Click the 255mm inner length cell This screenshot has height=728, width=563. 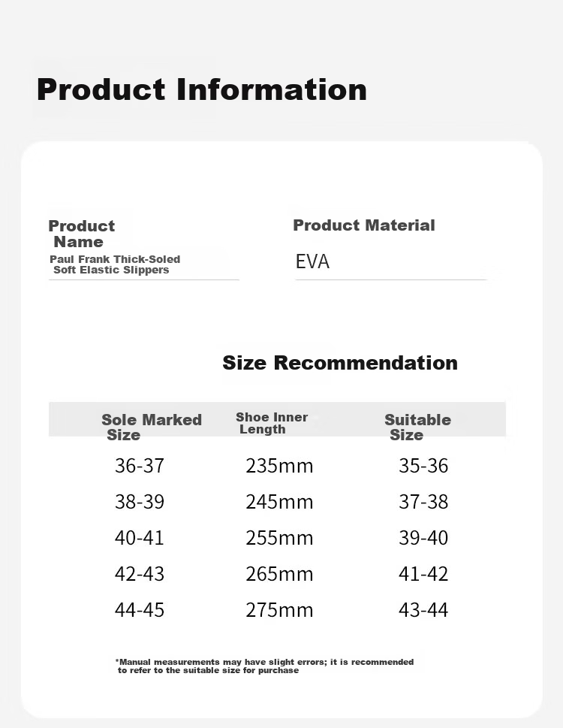tap(280, 538)
